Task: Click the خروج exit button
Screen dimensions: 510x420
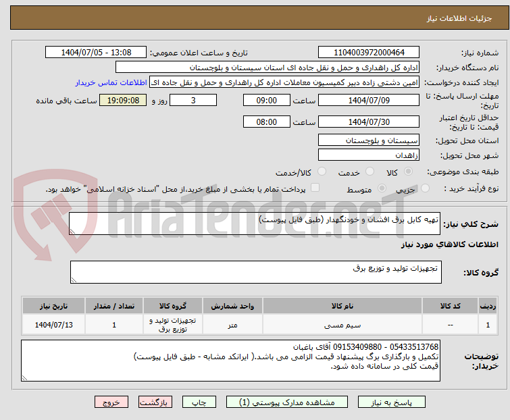Action: [111, 402]
